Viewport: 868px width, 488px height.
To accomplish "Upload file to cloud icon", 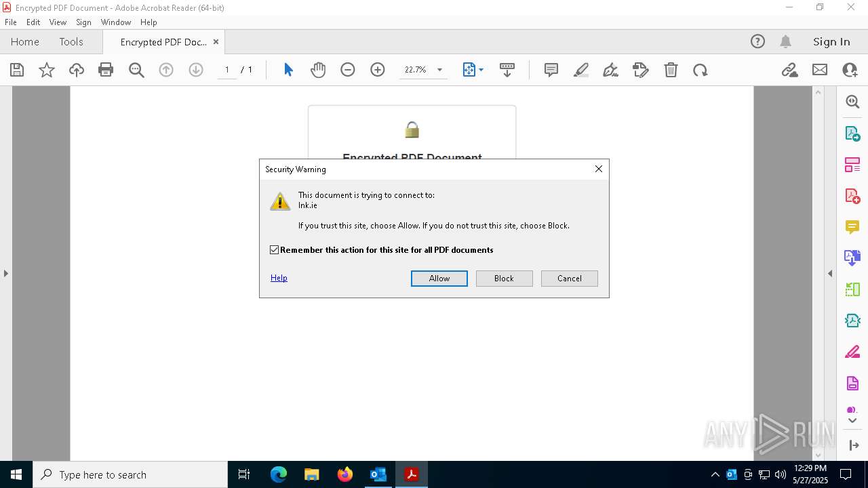I will [x=77, y=70].
